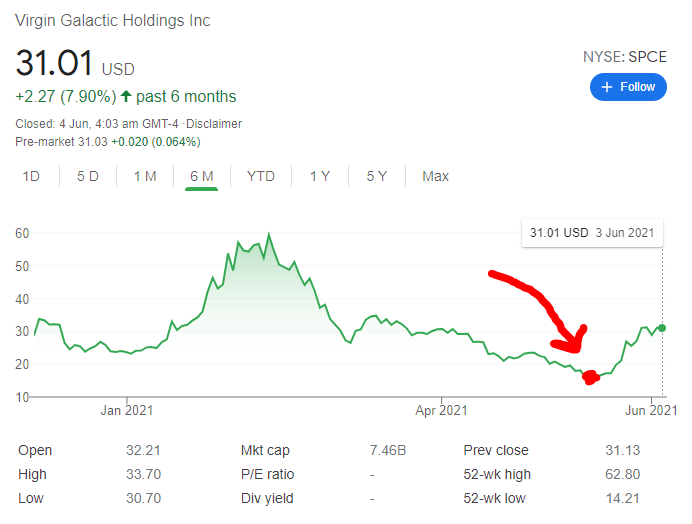
Task: Click the Closed: 4 Jun timestamp text
Action: pos(97,124)
